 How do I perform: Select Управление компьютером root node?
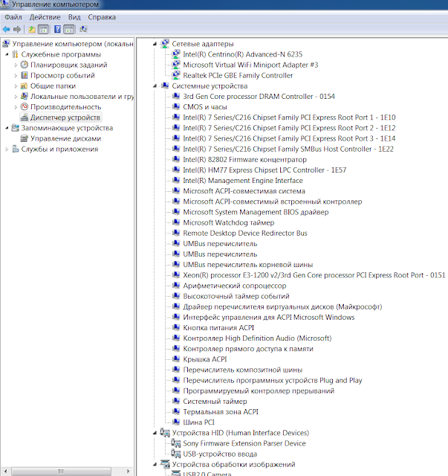(x=73, y=44)
